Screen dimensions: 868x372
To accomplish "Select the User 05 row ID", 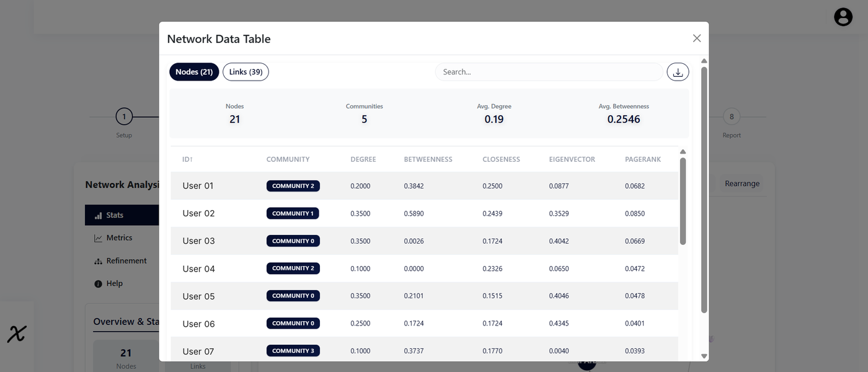I will pyautogui.click(x=198, y=296).
